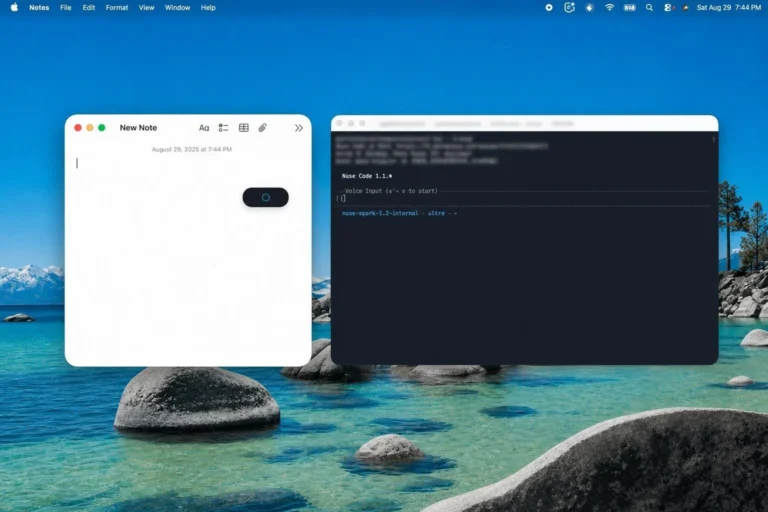The image size is (768, 512).
Task: Open the Format menu
Action: [x=117, y=7]
